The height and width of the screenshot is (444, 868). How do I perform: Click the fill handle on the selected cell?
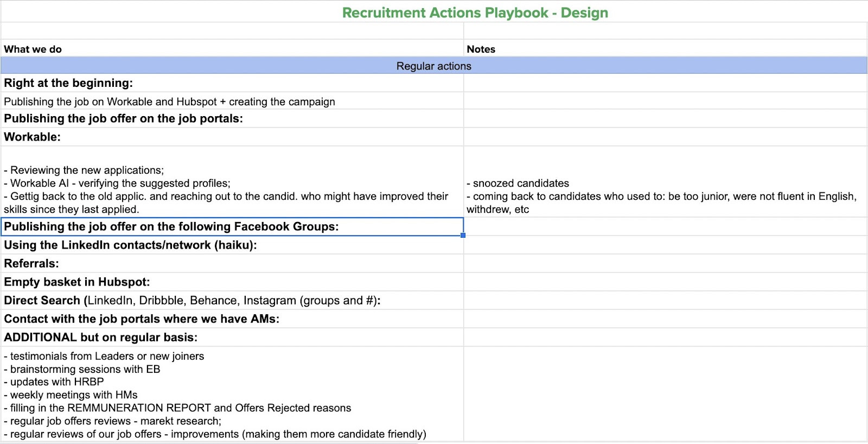463,235
